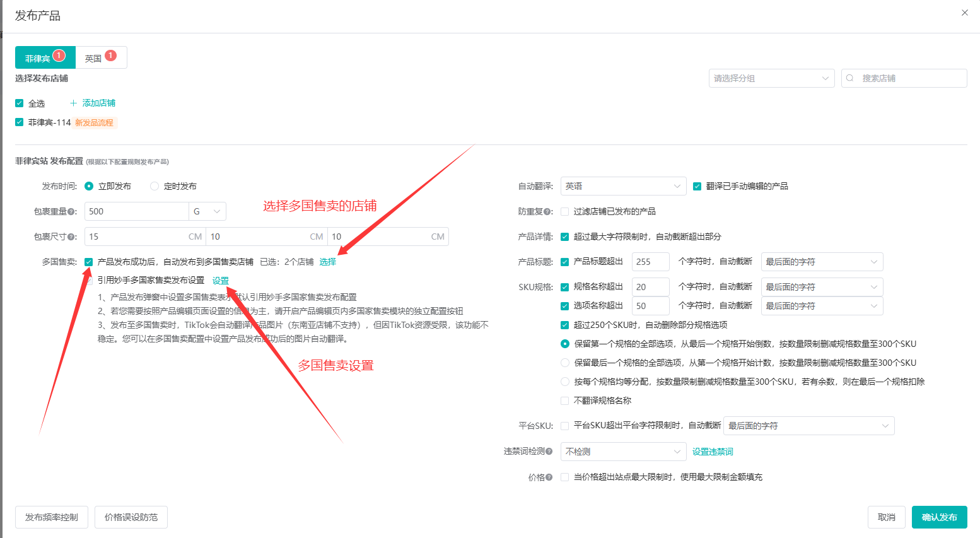Enable 不翻译规格名称 checkbox

pyautogui.click(x=565, y=401)
